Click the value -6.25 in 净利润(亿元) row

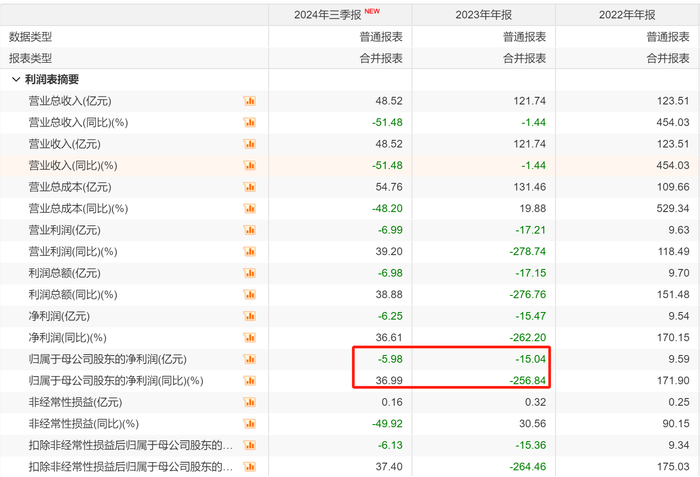click(x=390, y=316)
